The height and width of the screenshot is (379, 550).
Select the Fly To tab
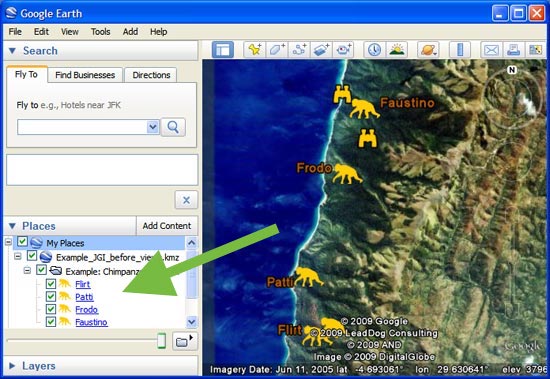coord(27,74)
